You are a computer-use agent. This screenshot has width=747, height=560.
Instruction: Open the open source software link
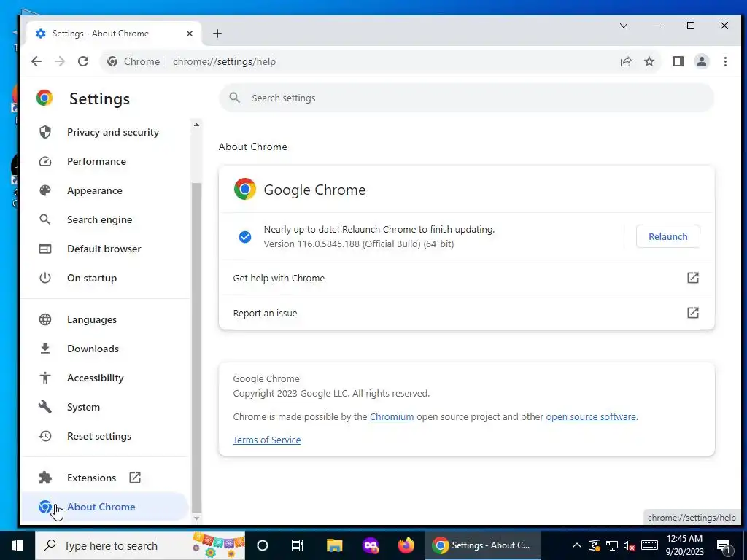tap(591, 416)
